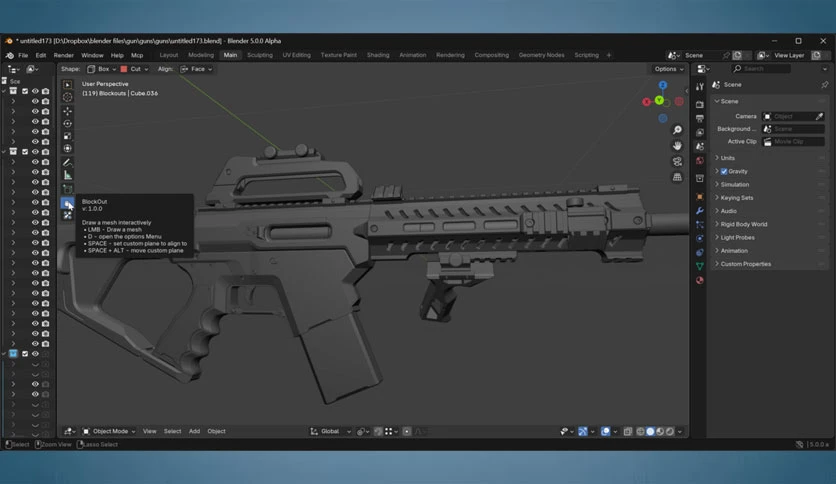
Task: Open the Global transform orientation dropdown
Action: pos(331,431)
